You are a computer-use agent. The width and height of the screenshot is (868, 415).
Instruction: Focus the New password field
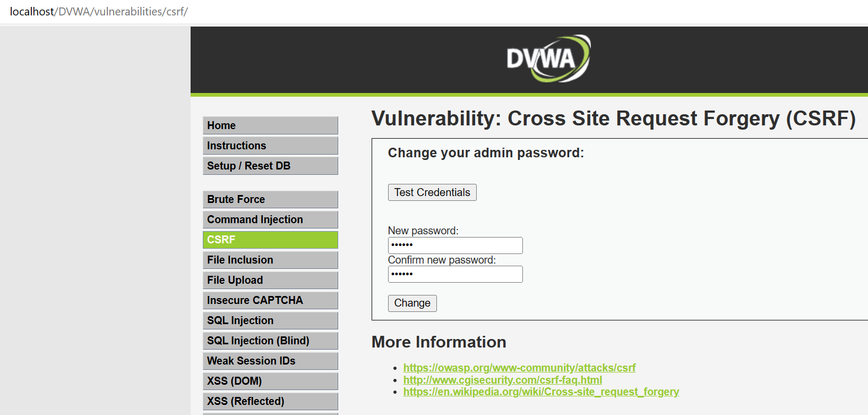click(455, 245)
